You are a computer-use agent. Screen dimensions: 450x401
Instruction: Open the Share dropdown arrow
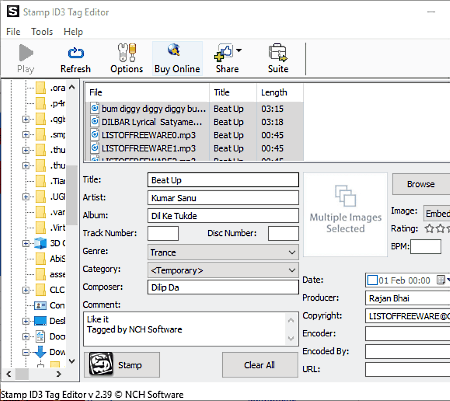(x=239, y=51)
